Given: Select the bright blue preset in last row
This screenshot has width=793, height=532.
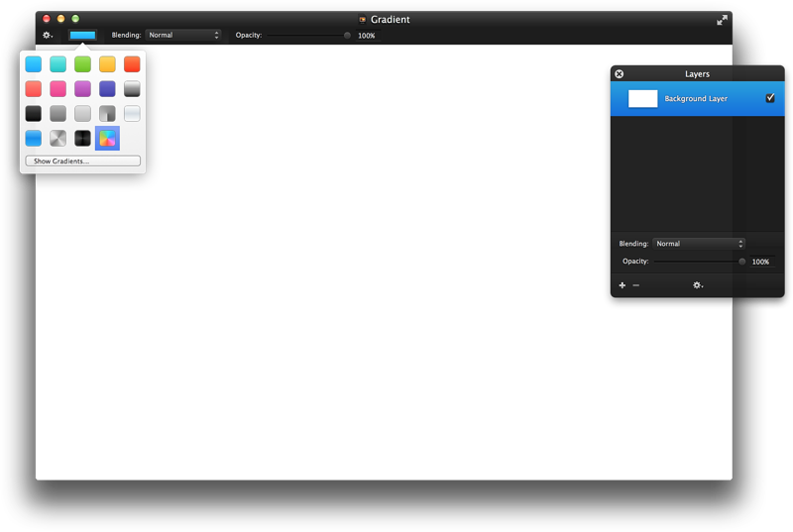Looking at the screenshot, I should pyautogui.click(x=34, y=139).
